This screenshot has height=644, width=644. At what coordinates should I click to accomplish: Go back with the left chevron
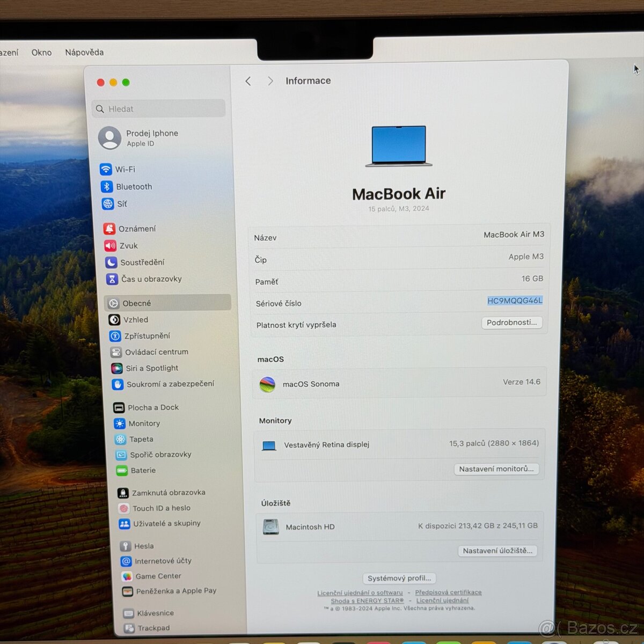(x=248, y=81)
